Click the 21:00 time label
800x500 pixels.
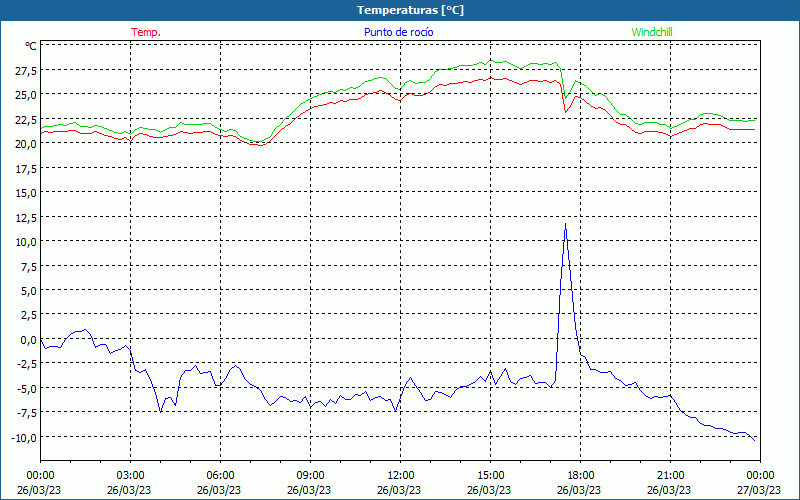[x=670, y=476]
